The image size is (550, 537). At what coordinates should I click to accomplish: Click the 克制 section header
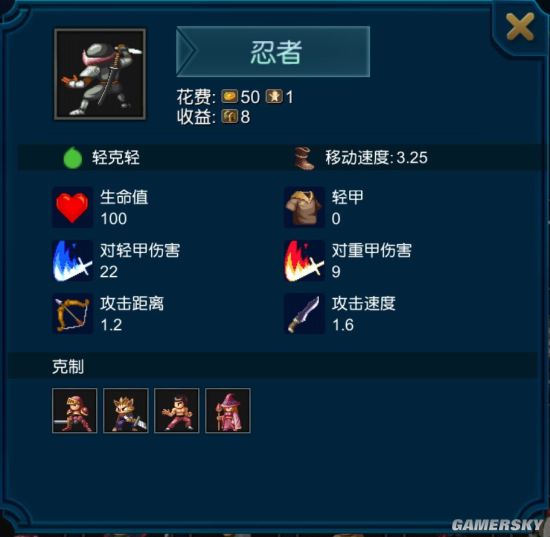(68, 367)
